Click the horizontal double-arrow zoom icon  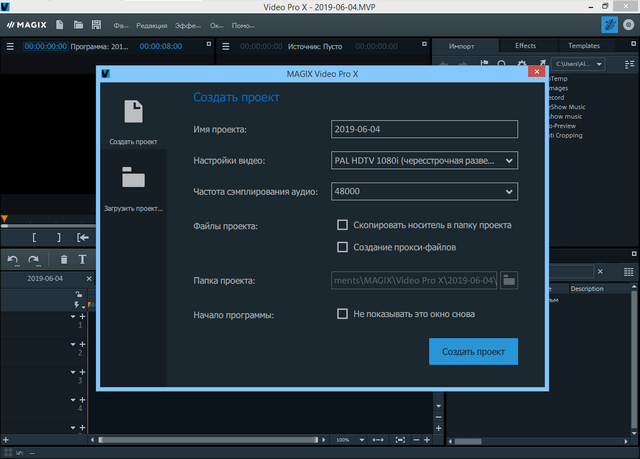pos(378,440)
